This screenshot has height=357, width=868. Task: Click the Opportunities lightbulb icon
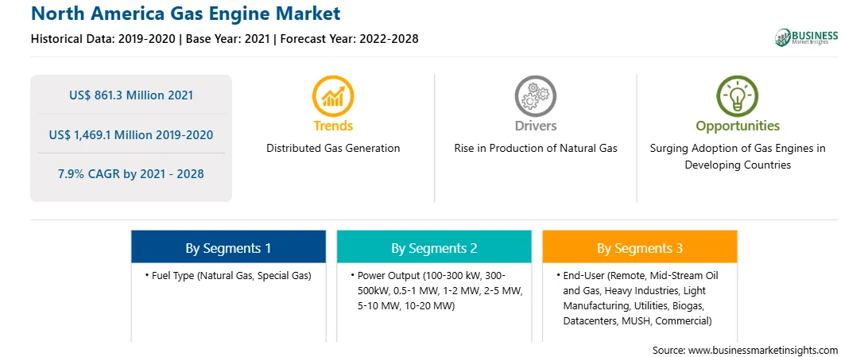738,96
